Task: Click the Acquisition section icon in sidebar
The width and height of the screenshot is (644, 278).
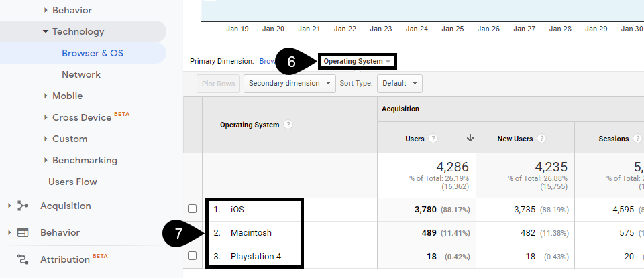Action: (23, 206)
